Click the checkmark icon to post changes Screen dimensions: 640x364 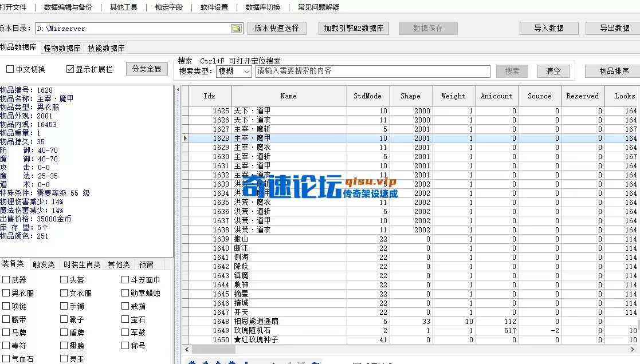(288, 362)
